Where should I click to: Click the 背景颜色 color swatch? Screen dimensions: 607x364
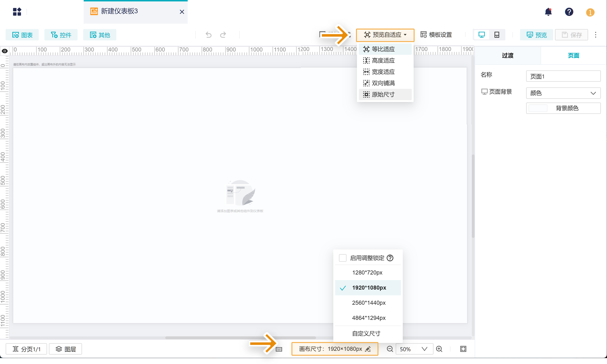pos(538,108)
